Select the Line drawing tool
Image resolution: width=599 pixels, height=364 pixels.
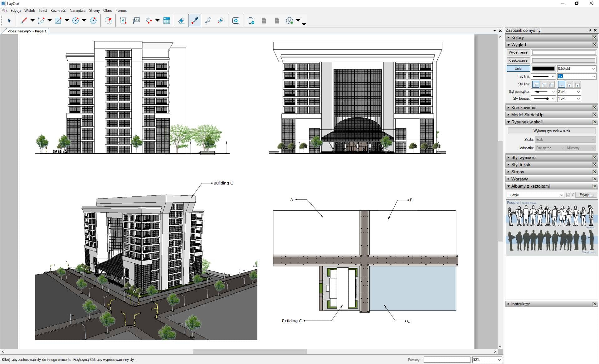click(24, 21)
